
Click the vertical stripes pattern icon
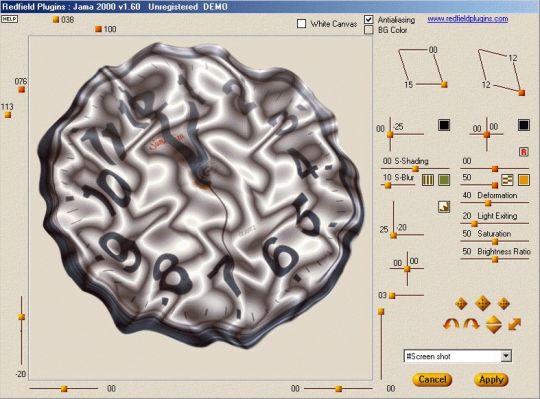(x=427, y=180)
